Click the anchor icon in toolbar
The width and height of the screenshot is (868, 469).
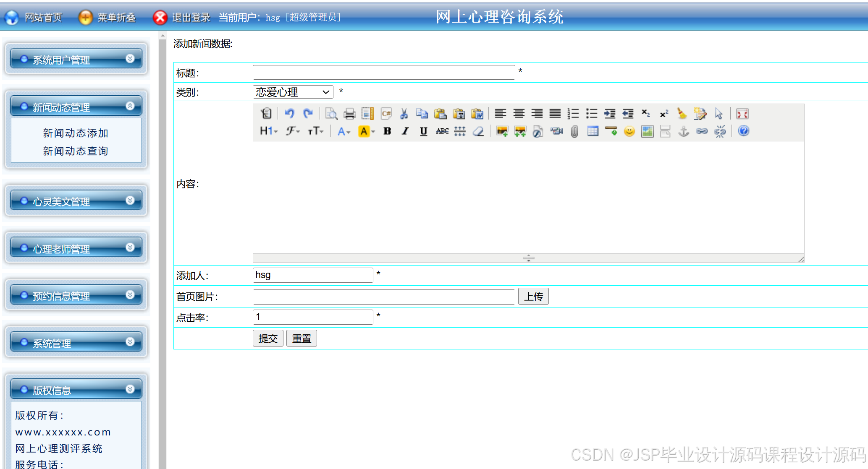tap(684, 131)
